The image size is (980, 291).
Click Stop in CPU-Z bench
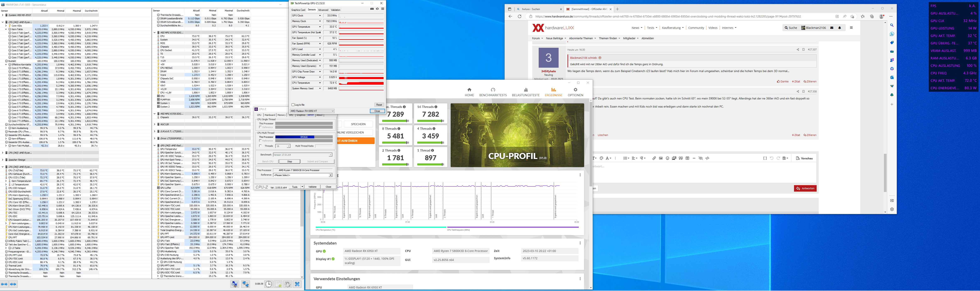pyautogui.click(x=290, y=161)
